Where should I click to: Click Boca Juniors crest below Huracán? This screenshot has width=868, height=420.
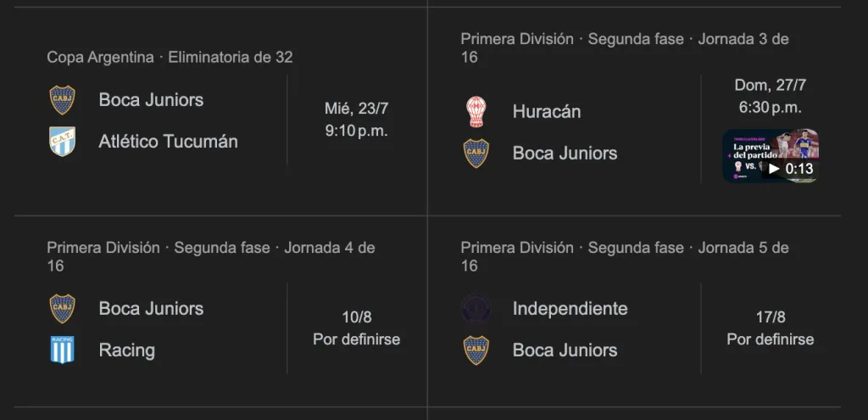(476, 154)
